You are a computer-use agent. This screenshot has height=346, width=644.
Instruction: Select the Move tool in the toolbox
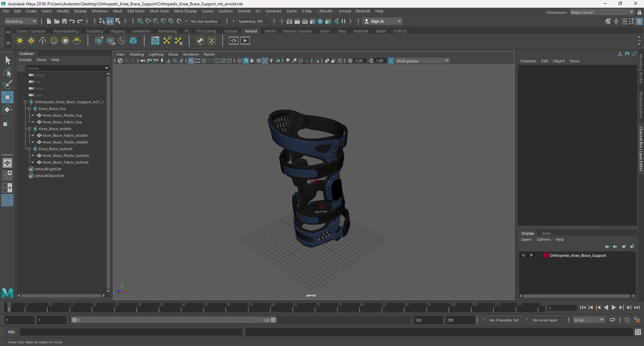7,97
